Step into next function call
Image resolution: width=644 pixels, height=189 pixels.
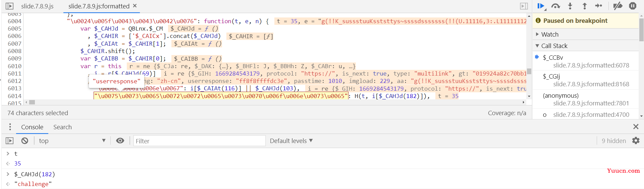click(x=570, y=6)
